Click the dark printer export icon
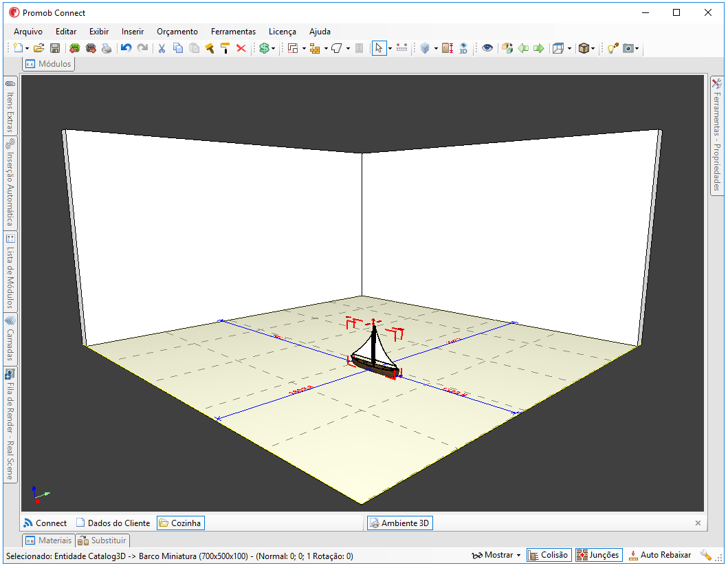 pyautogui.click(x=91, y=48)
